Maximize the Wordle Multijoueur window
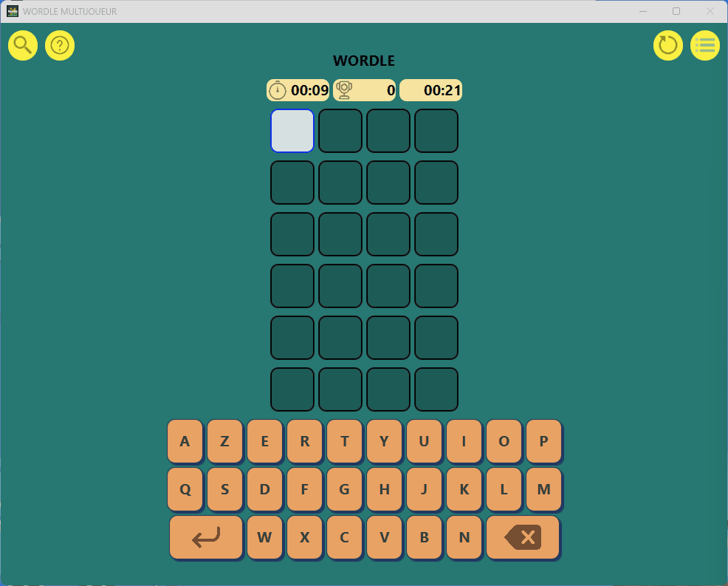728x586 pixels. [x=676, y=11]
